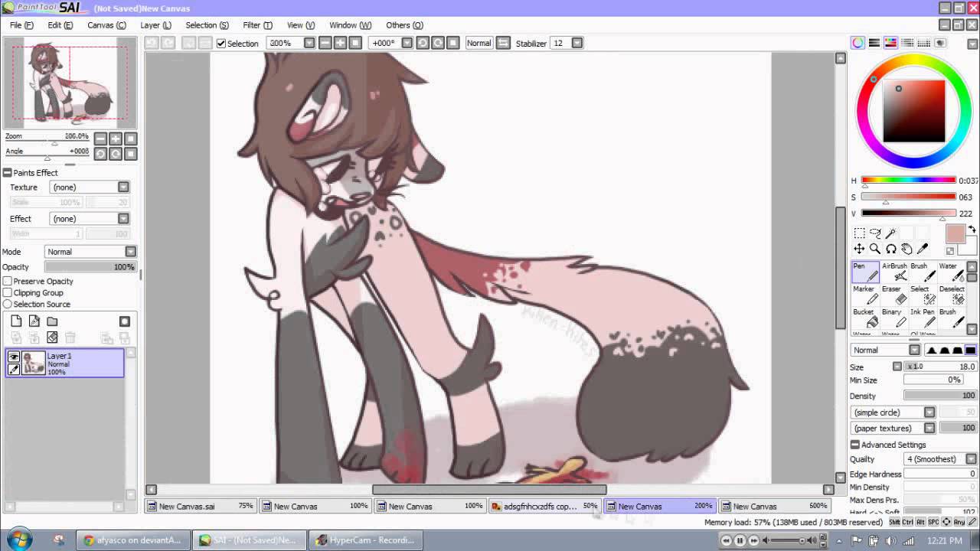The image size is (980, 551).
Task: Adjust the Hue slider
Action: [908, 181]
